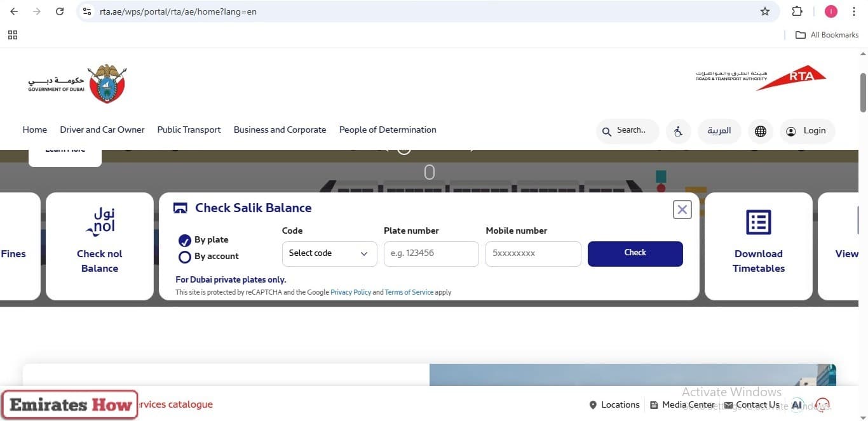
Task: Open Business and Corporate menu
Action: pyautogui.click(x=280, y=130)
